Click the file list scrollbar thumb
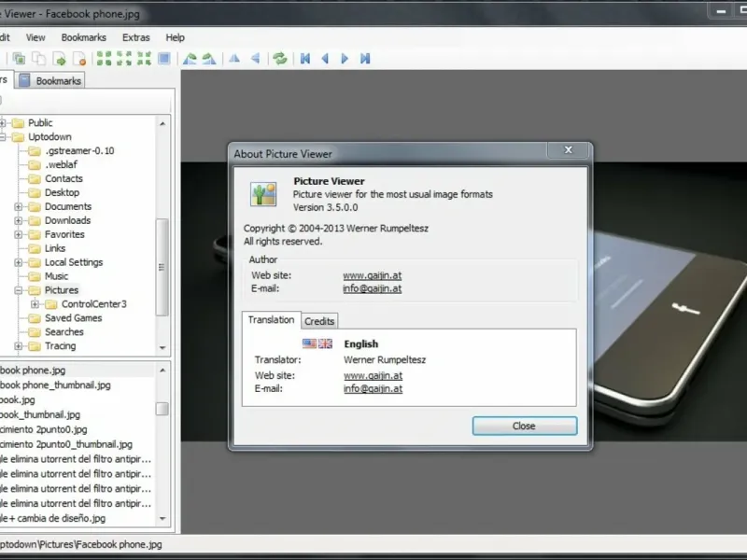 162,409
